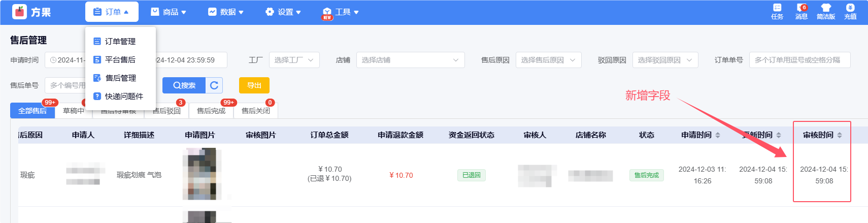Screen dimensions: 868x223
Task: Expand the 选择店铺 dropdown
Action: tap(411, 60)
